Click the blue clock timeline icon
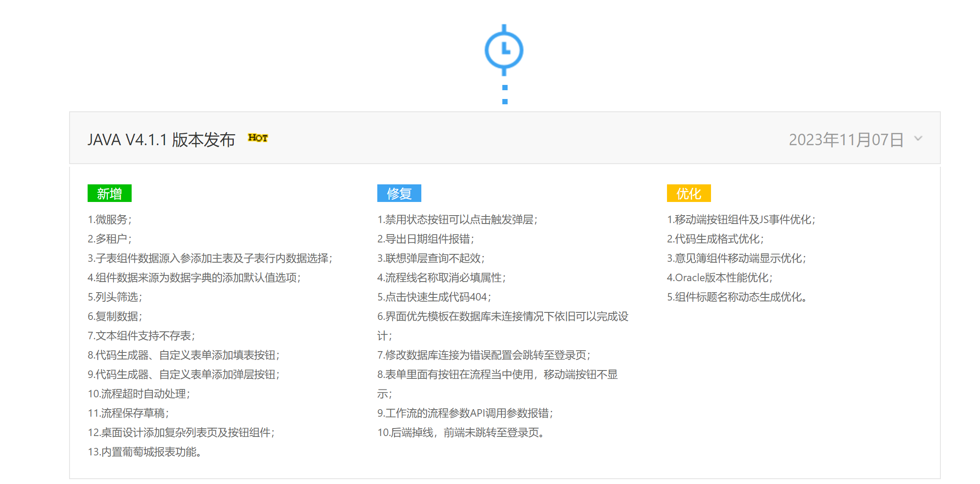 click(x=504, y=50)
